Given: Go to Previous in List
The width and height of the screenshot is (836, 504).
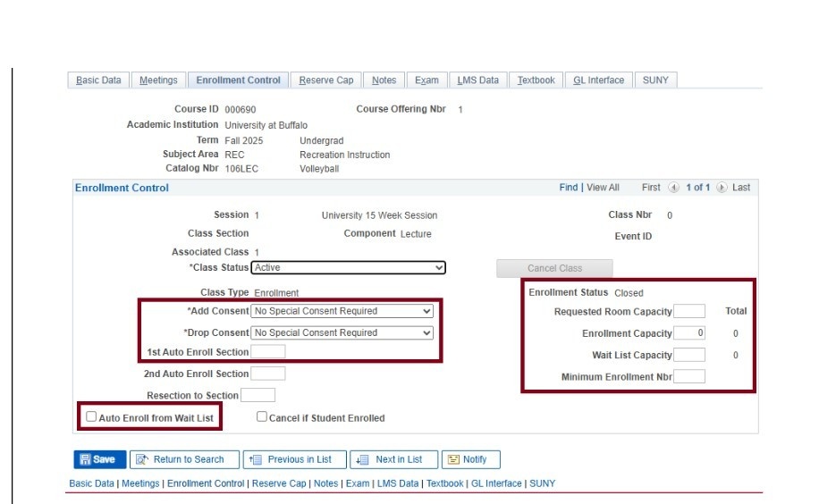Looking at the screenshot, I should pos(291,459).
